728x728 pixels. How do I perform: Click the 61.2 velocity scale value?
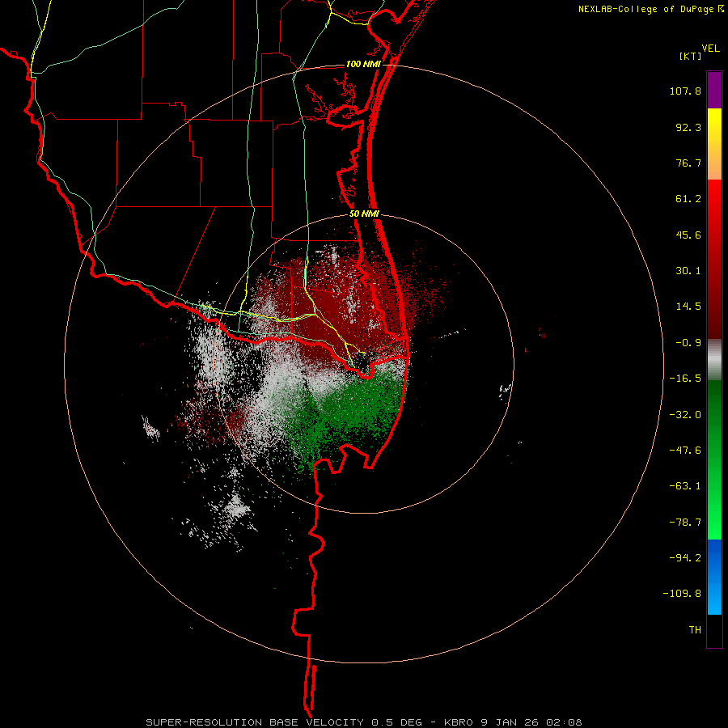click(x=688, y=199)
